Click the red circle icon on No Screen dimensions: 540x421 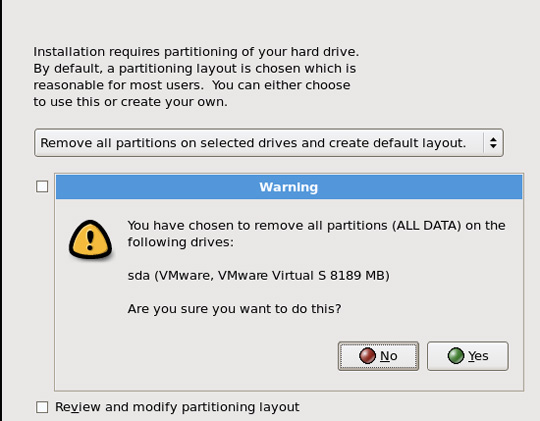tap(367, 356)
